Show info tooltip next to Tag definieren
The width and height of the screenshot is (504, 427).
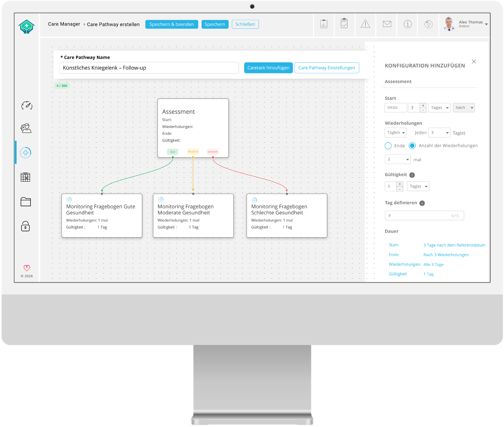pyautogui.click(x=422, y=203)
